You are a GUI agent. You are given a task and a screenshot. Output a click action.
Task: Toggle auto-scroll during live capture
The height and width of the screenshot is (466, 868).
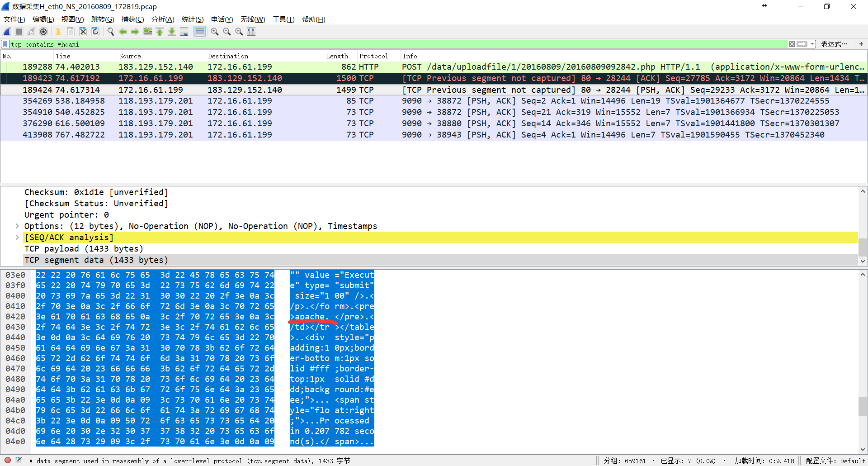coord(184,32)
